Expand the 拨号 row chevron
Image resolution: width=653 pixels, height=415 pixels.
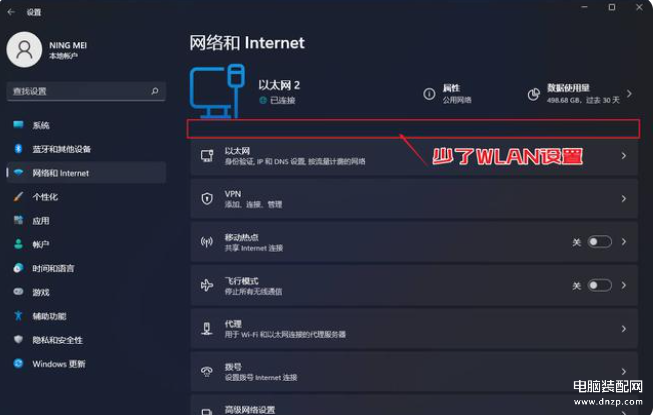(623, 371)
